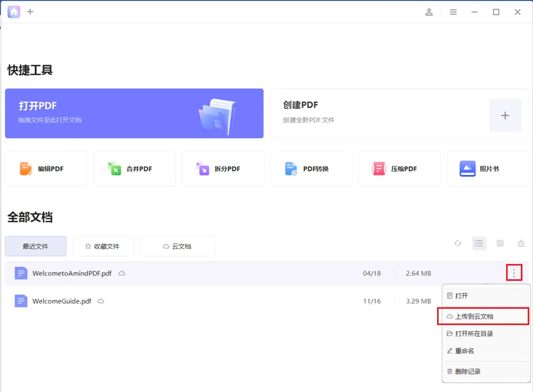Select WelcomeGuide.pdf file name

pos(62,301)
